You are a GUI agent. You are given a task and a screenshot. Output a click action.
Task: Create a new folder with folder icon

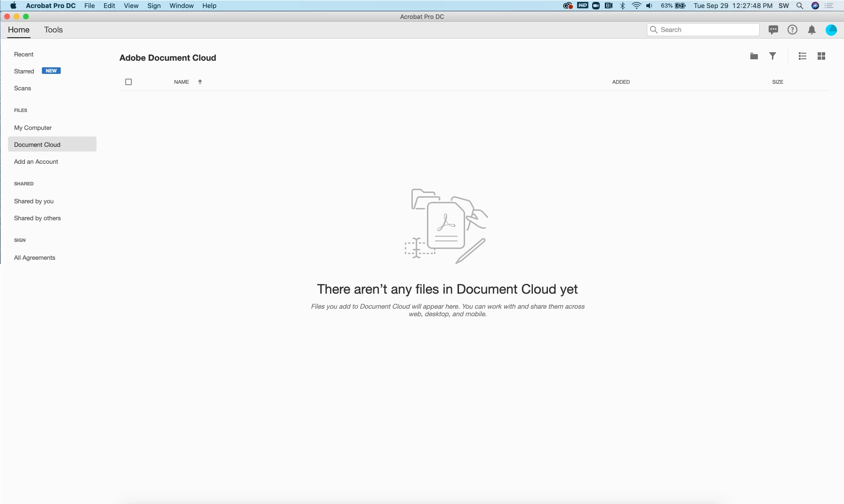coord(754,56)
